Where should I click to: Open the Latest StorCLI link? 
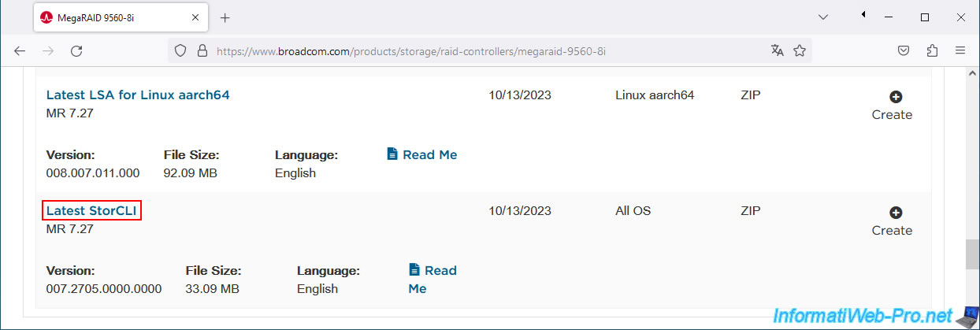point(91,211)
